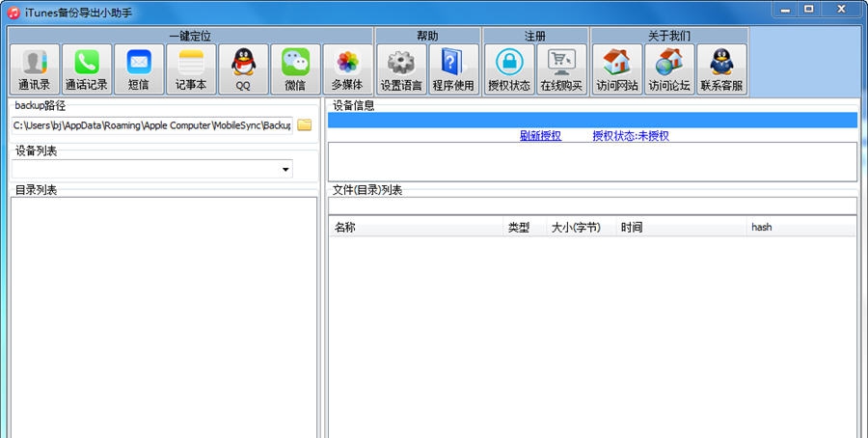
Task: Sort by the 大小(字节) column header
Action: [582, 227]
